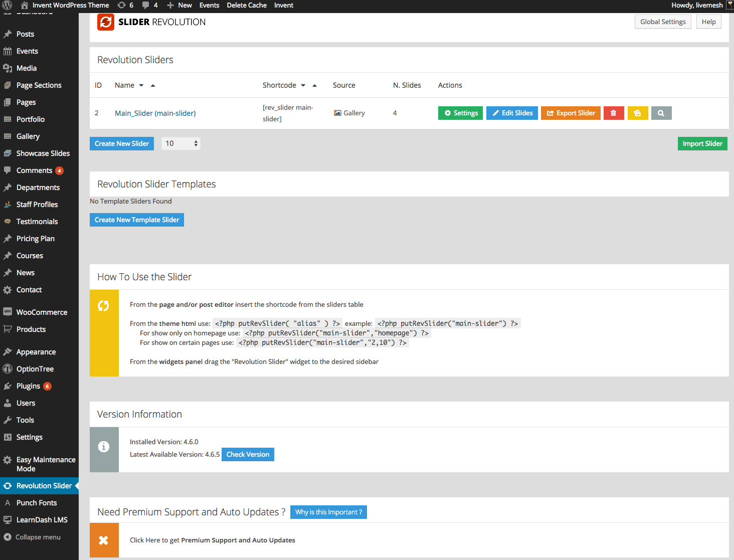
Task: Click the Create New Slider button
Action: click(x=121, y=143)
